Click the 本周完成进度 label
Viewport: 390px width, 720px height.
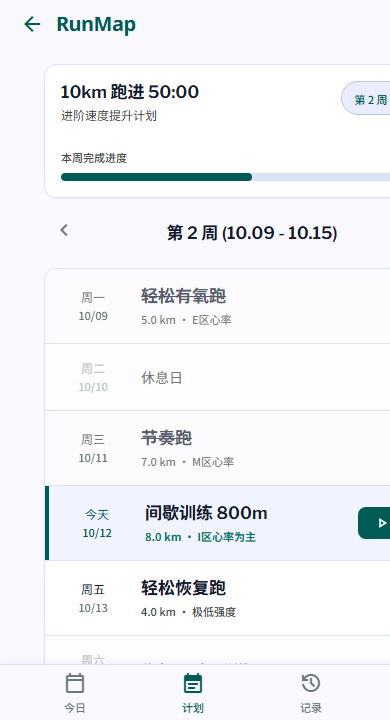(94, 158)
